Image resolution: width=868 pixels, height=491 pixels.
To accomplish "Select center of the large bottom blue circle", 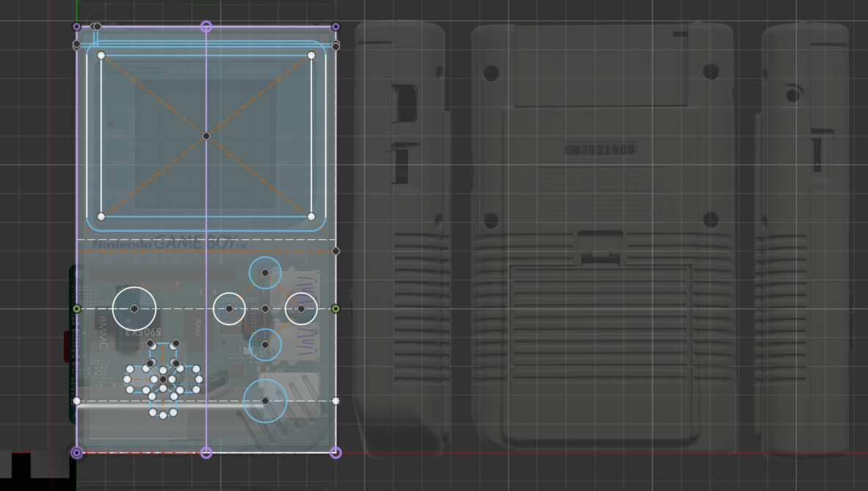I will [x=265, y=401].
